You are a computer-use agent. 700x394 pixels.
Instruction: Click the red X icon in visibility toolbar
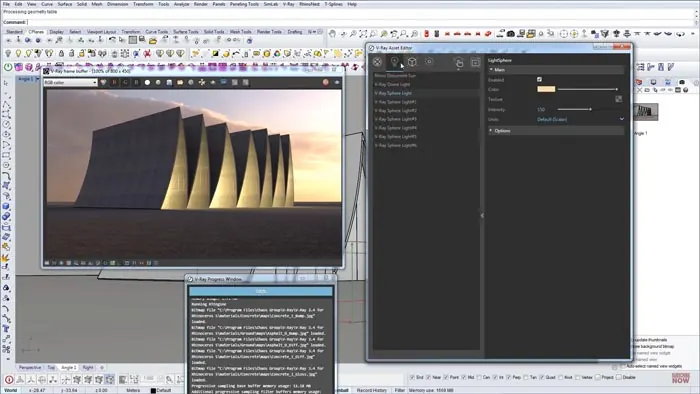pyautogui.click(x=147, y=54)
